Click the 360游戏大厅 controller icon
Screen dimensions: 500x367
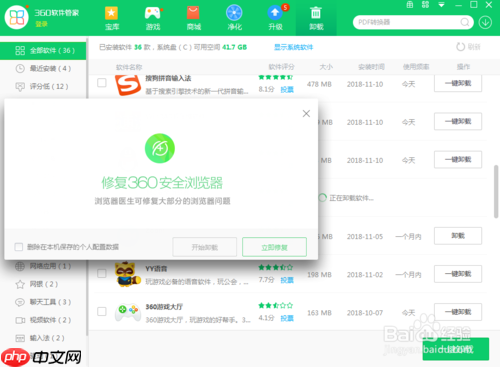point(128,312)
